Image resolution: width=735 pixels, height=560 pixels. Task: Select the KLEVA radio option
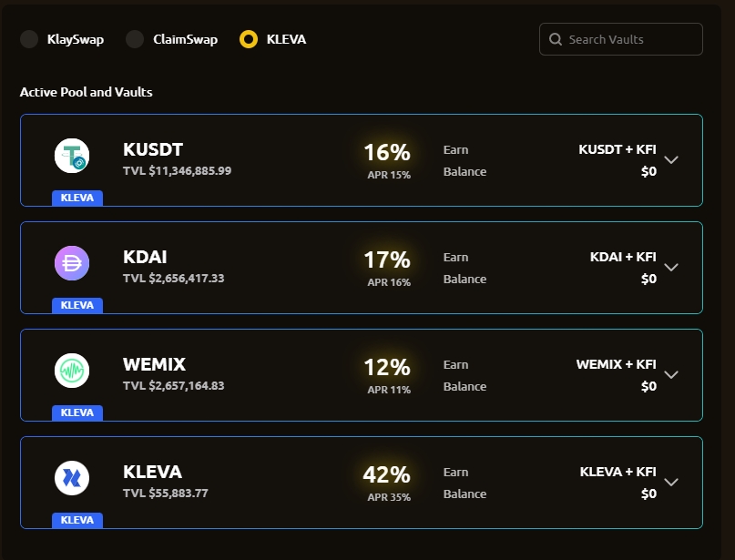[249, 39]
